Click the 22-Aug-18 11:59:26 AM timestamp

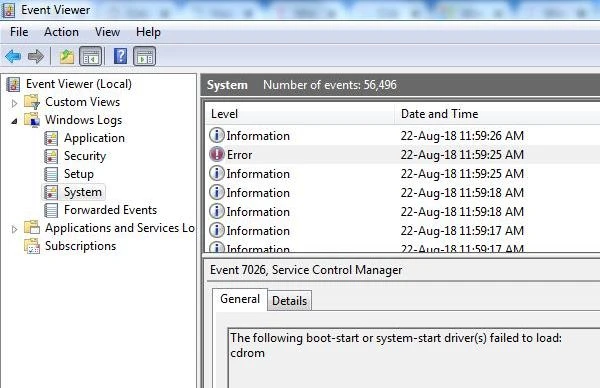coord(462,136)
